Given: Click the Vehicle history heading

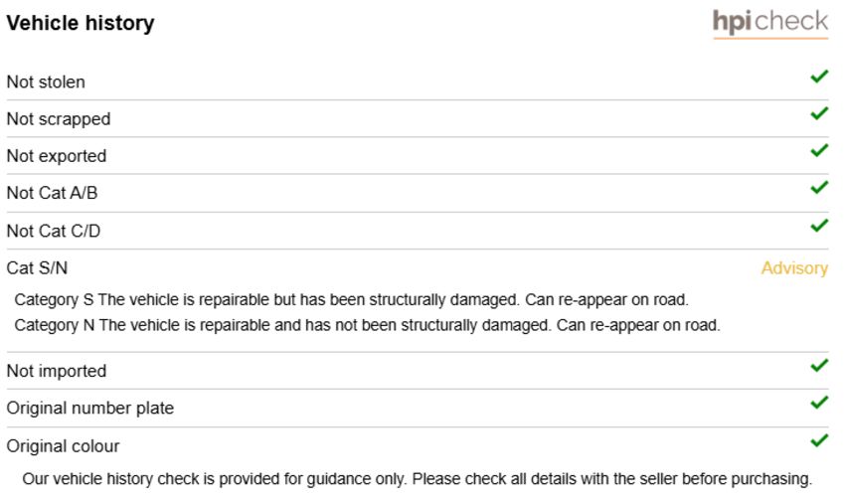Looking at the screenshot, I should [x=81, y=23].
